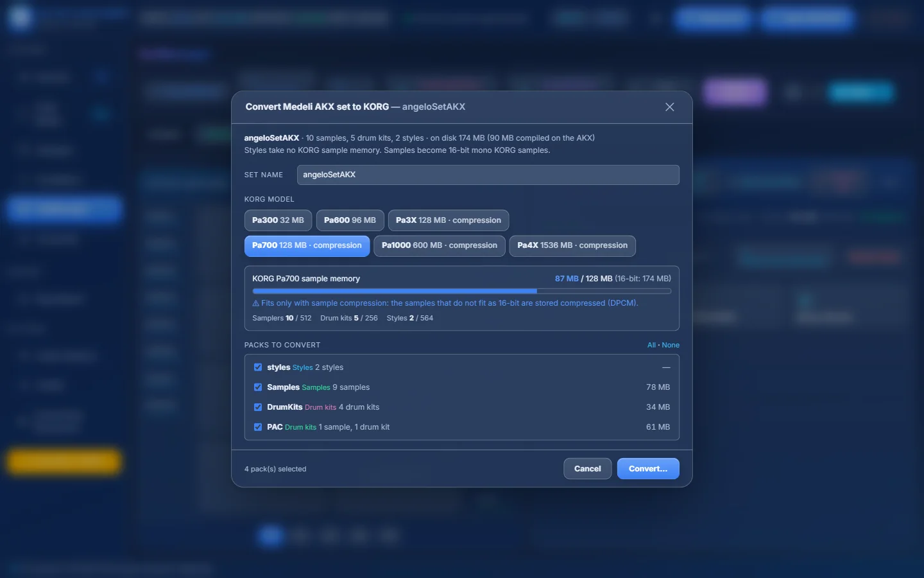
Task: Deselect the PAC pack checkbox
Action: (x=258, y=427)
